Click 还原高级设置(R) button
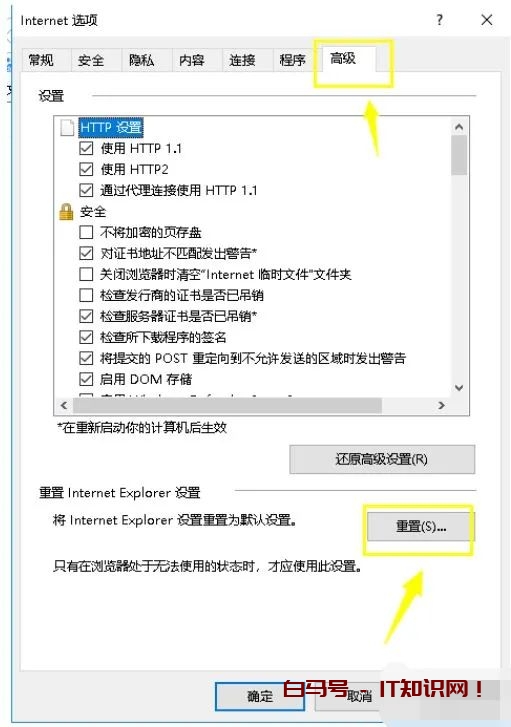Image resolution: width=511 pixels, height=727 pixels. pos(382,459)
